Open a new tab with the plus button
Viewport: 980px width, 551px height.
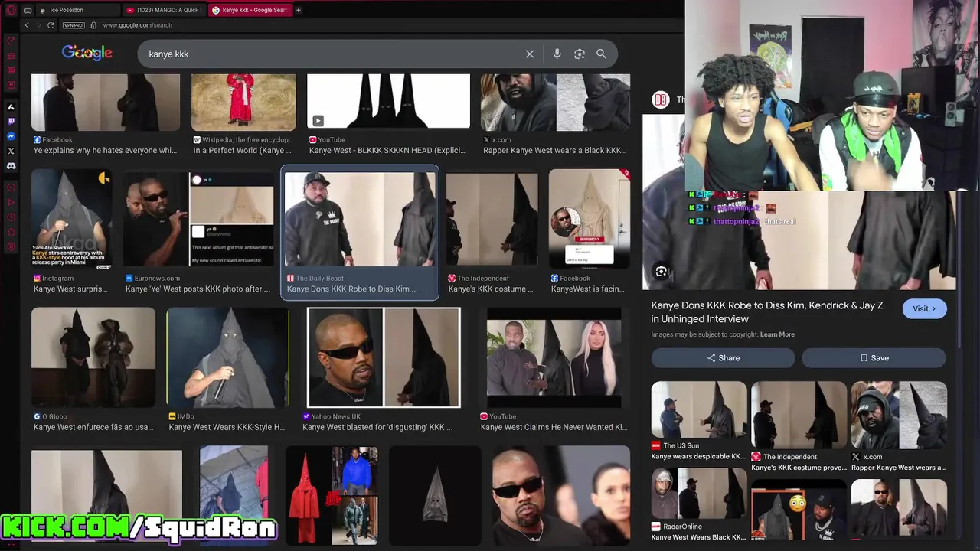(299, 10)
